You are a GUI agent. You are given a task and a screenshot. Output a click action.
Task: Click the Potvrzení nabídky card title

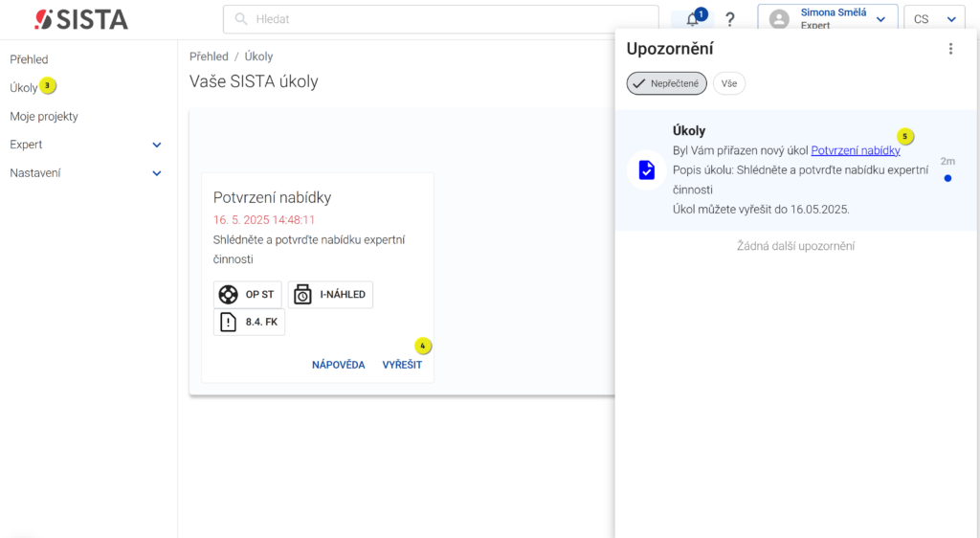pyautogui.click(x=272, y=197)
